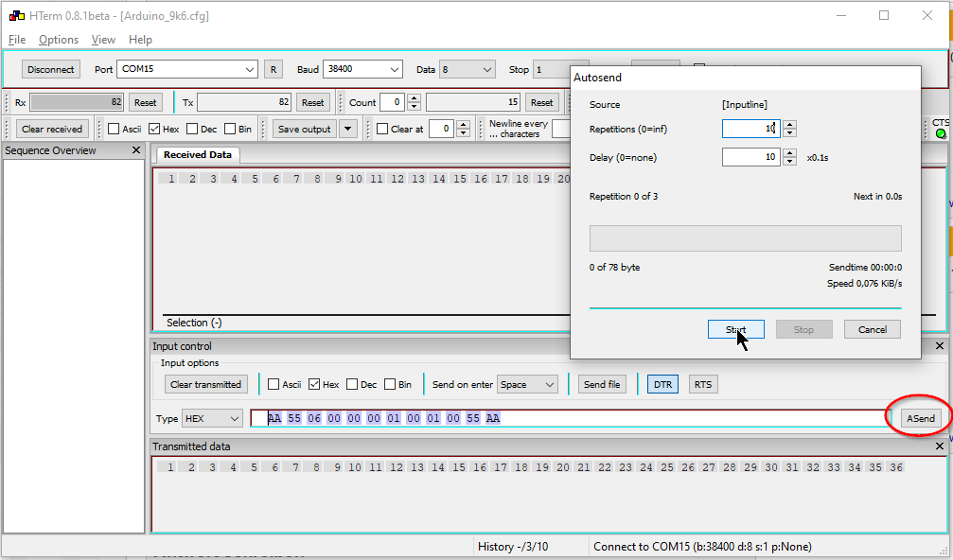Open the File menu

click(x=17, y=40)
